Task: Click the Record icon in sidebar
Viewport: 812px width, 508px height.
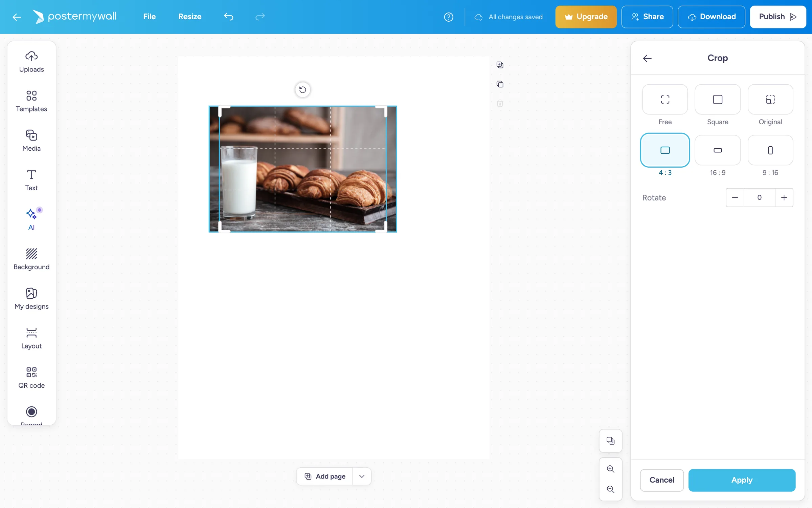Action: [31, 412]
